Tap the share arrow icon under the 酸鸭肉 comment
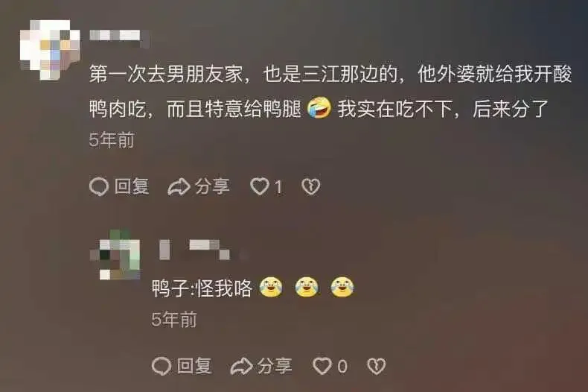 click(x=179, y=187)
